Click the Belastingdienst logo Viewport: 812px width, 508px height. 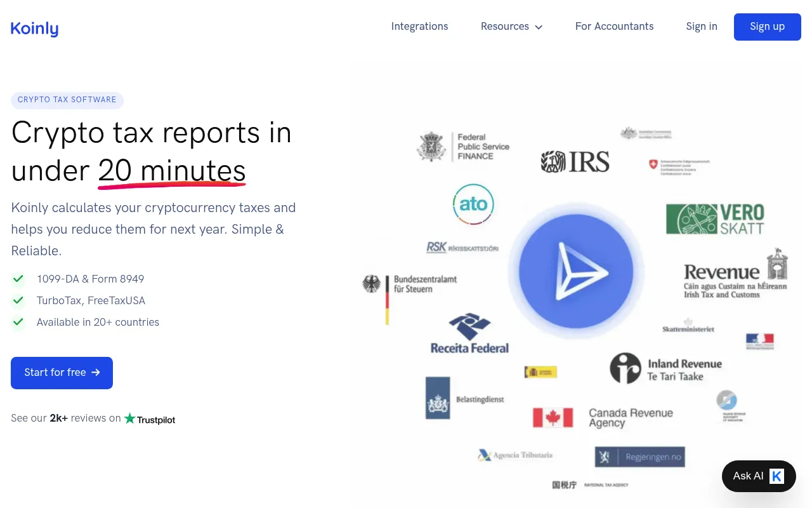pos(465,398)
